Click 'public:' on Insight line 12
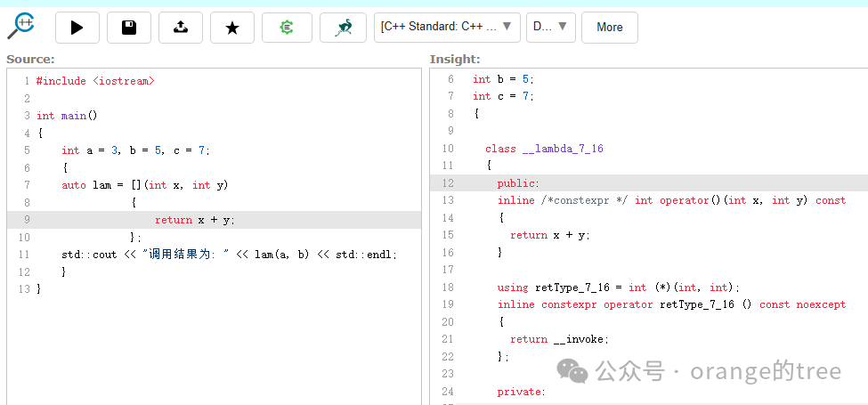The height and width of the screenshot is (405, 868). [x=518, y=183]
